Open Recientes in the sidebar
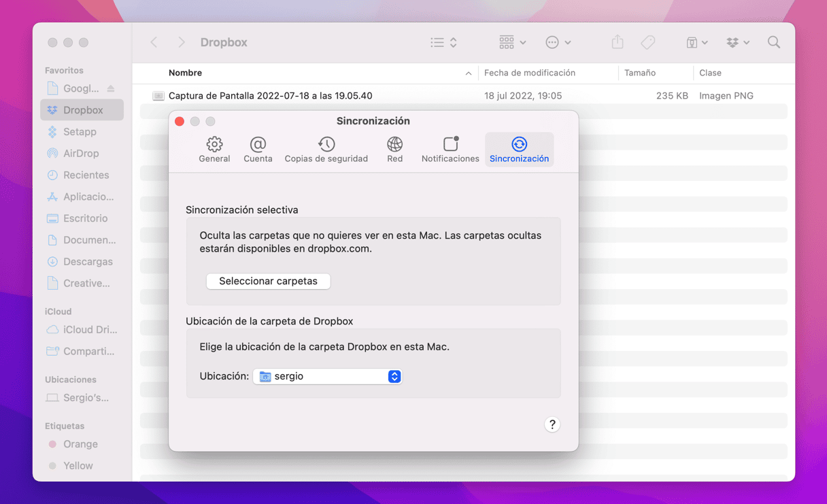 coord(82,175)
